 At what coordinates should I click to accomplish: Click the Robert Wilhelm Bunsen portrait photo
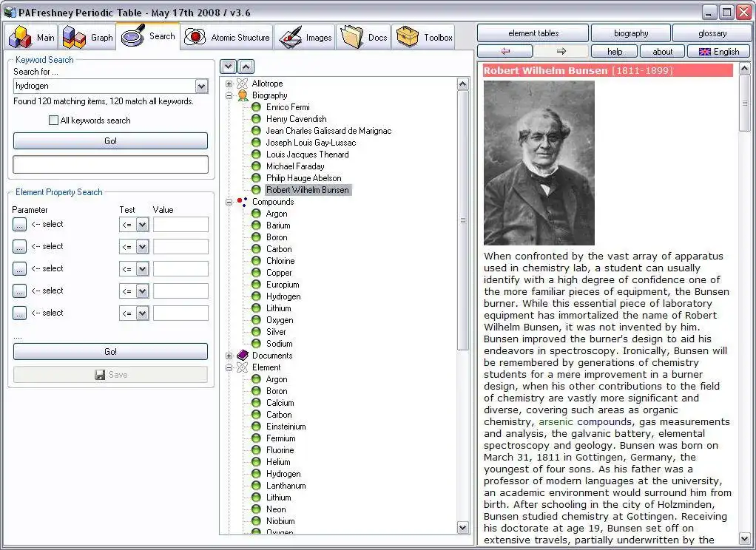tap(539, 163)
